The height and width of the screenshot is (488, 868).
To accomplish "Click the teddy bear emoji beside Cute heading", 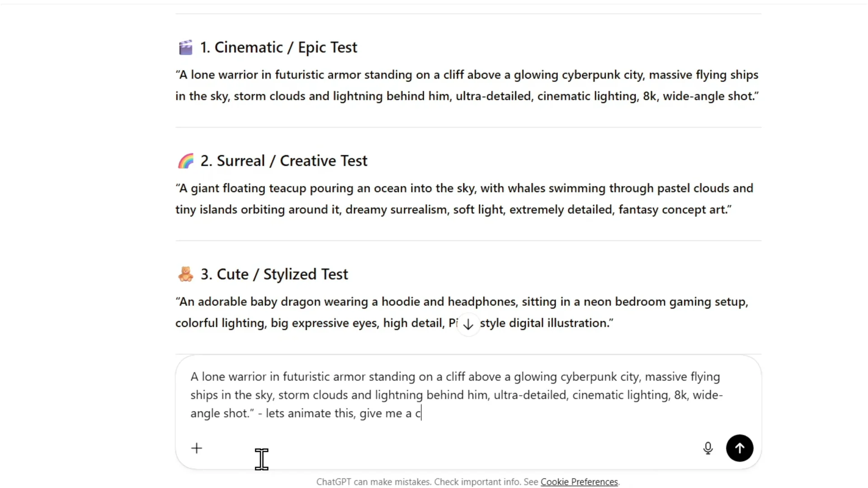I will click(x=186, y=274).
